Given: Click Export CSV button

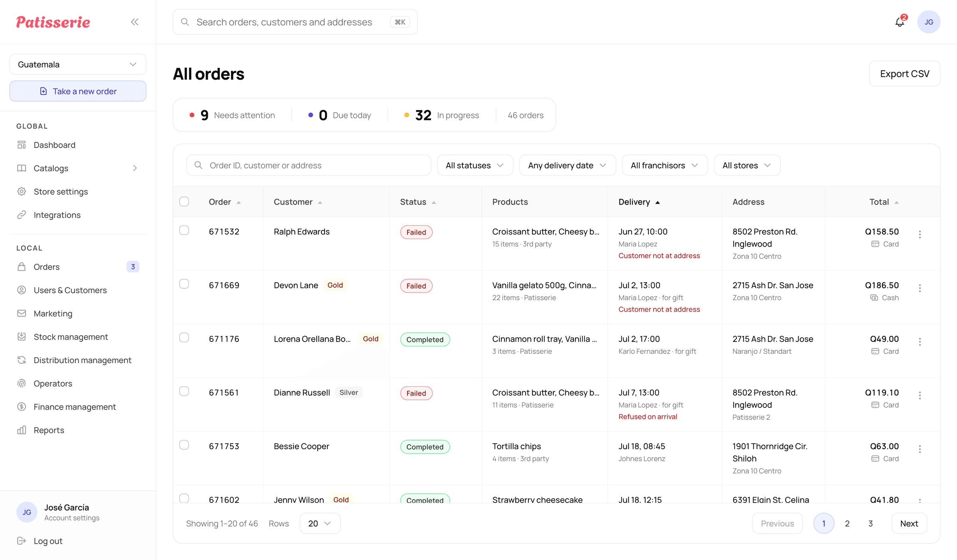Looking at the screenshot, I should 904,74.
